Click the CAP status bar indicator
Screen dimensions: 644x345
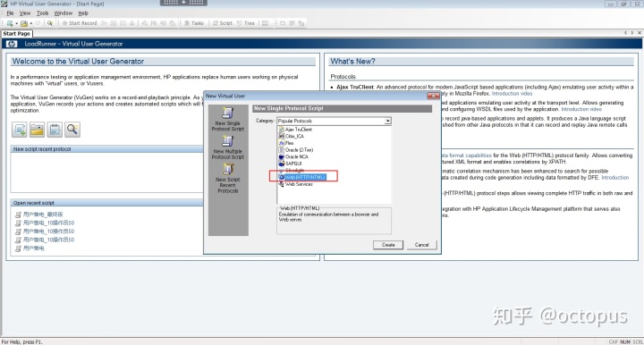614,341
